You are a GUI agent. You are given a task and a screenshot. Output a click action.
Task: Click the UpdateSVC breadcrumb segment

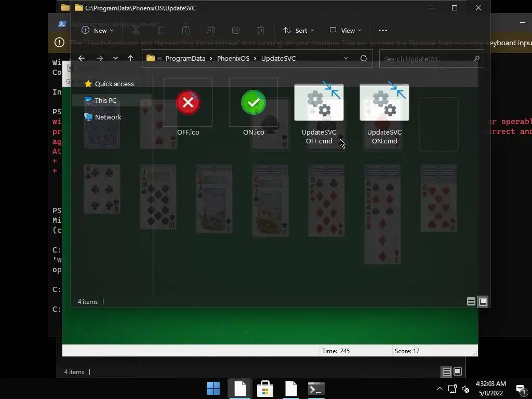coord(278,58)
